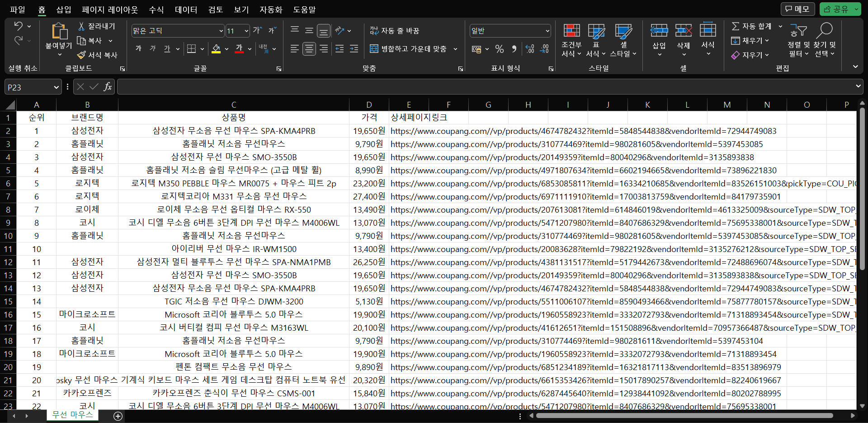Image resolution: width=868 pixels, height=423 pixels.
Task: Toggle italic formatting
Action: coord(153,48)
